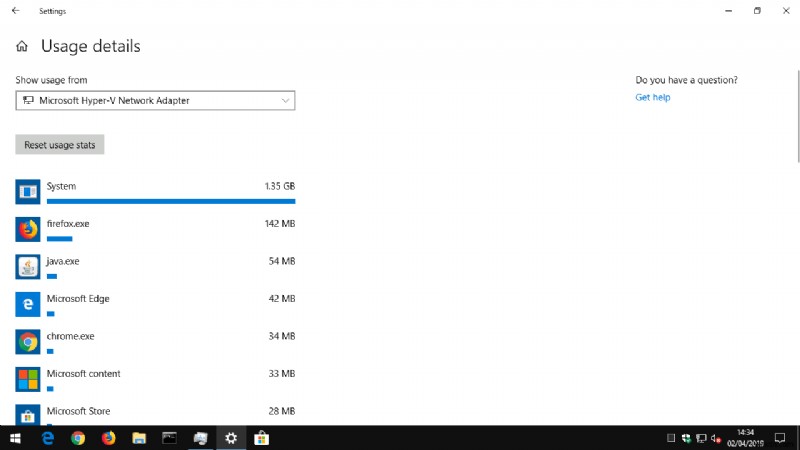Click the Microsoft content icon
The height and width of the screenshot is (450, 800).
click(x=28, y=379)
